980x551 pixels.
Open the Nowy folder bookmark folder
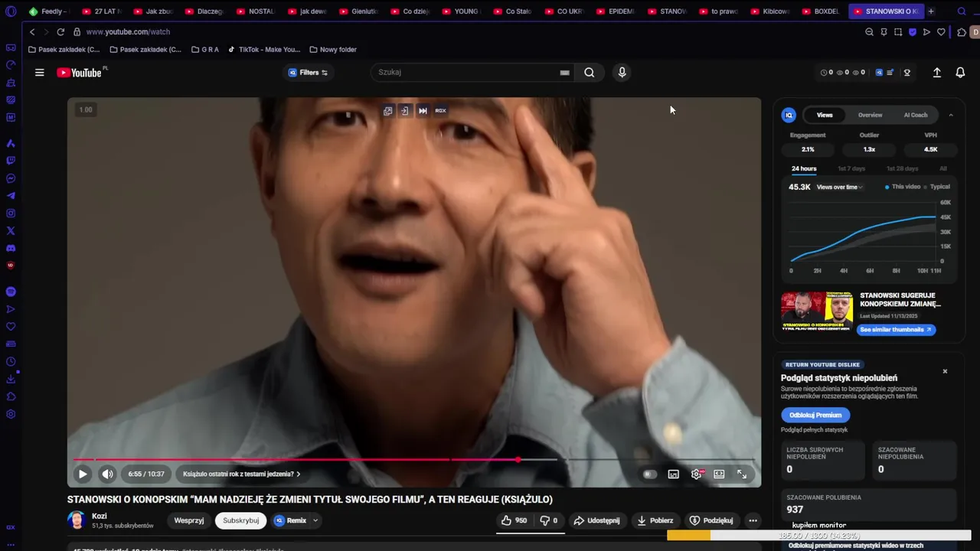tap(333, 50)
